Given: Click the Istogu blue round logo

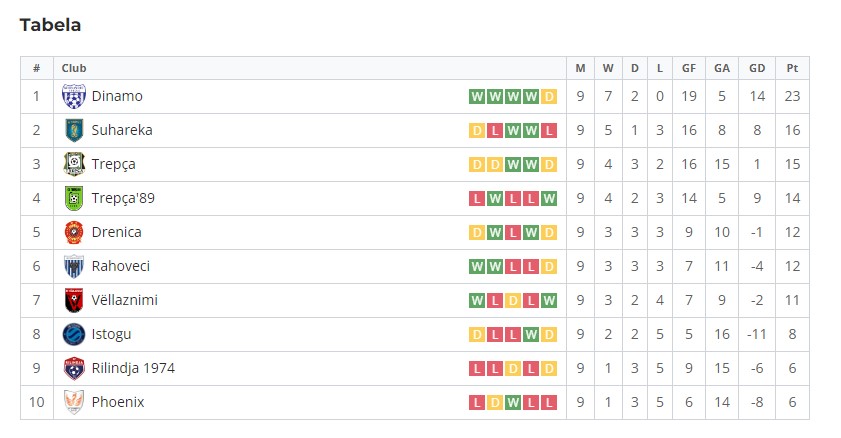Looking at the screenshot, I should point(73,335).
